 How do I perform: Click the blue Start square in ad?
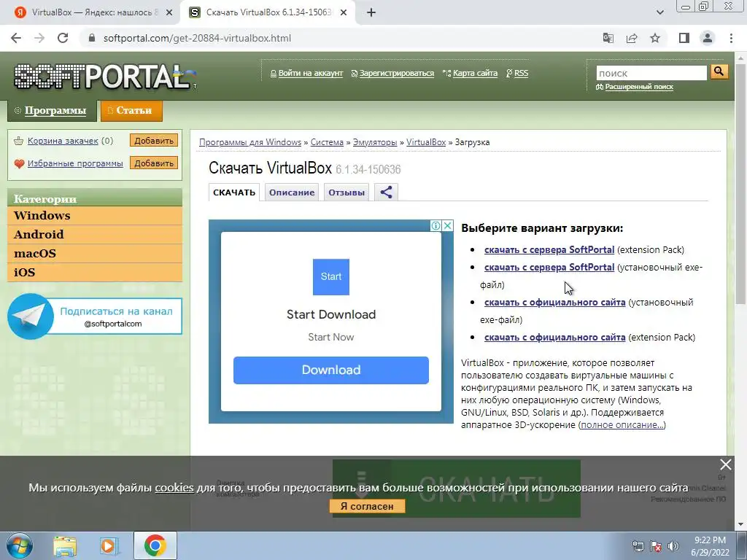point(331,276)
